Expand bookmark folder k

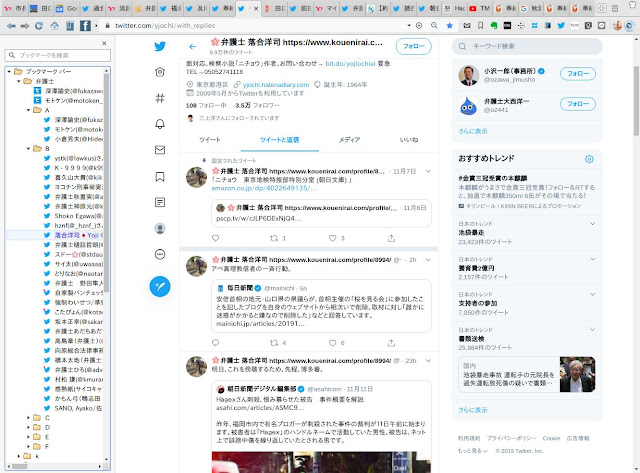(18, 456)
